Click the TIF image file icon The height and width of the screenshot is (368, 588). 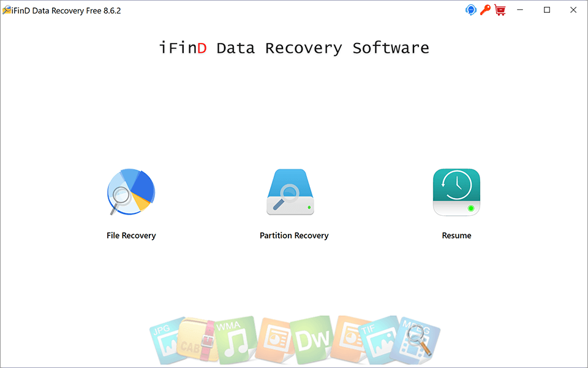[x=377, y=339]
